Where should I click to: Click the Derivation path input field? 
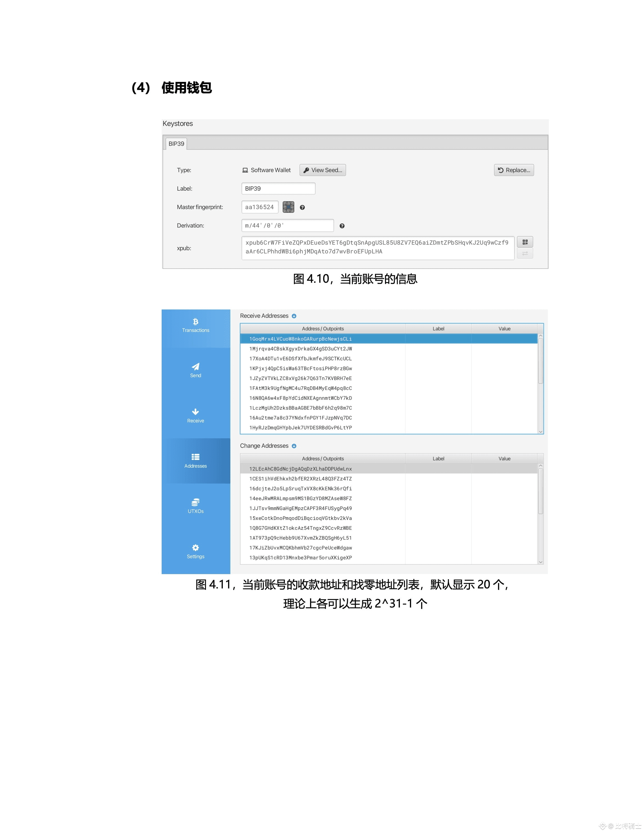(x=287, y=225)
